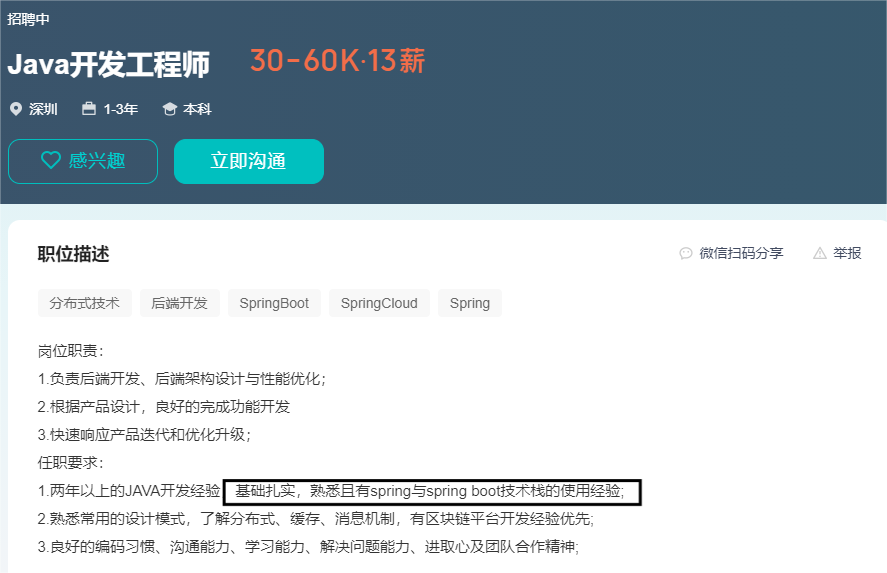Click line 2.根据产品设计，良好的完成功能开发
Screen dimensions: 887x573
(x=164, y=407)
